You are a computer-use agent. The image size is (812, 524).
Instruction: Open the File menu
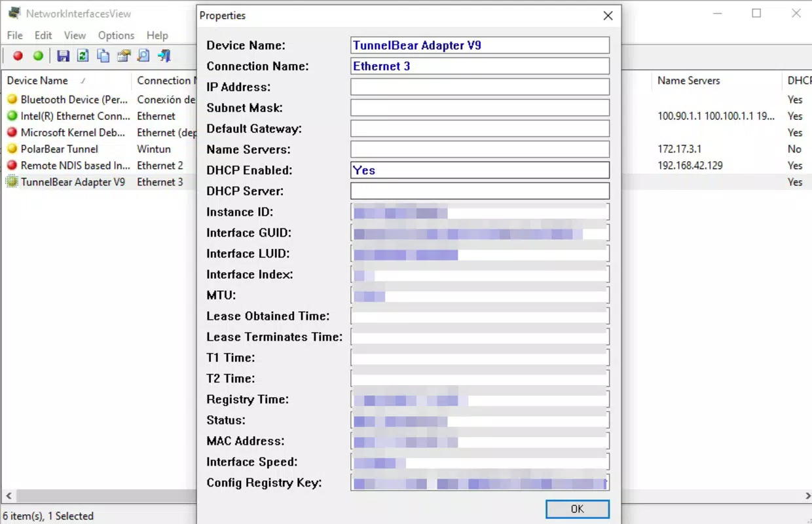click(x=14, y=35)
